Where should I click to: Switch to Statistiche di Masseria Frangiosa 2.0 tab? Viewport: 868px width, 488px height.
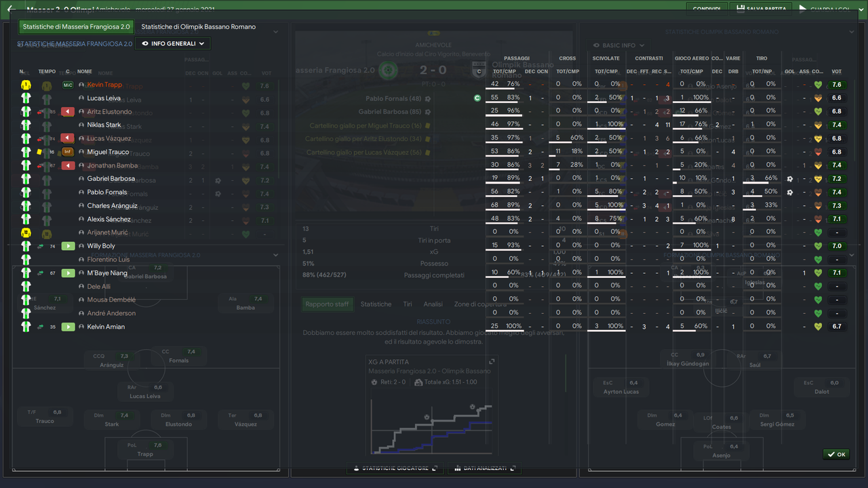point(76,27)
